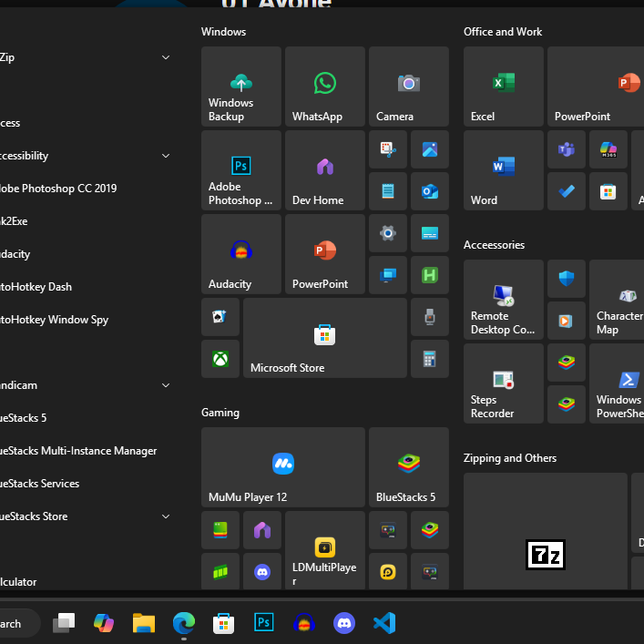Open the teal caption card tile beside Settings

[430, 233]
